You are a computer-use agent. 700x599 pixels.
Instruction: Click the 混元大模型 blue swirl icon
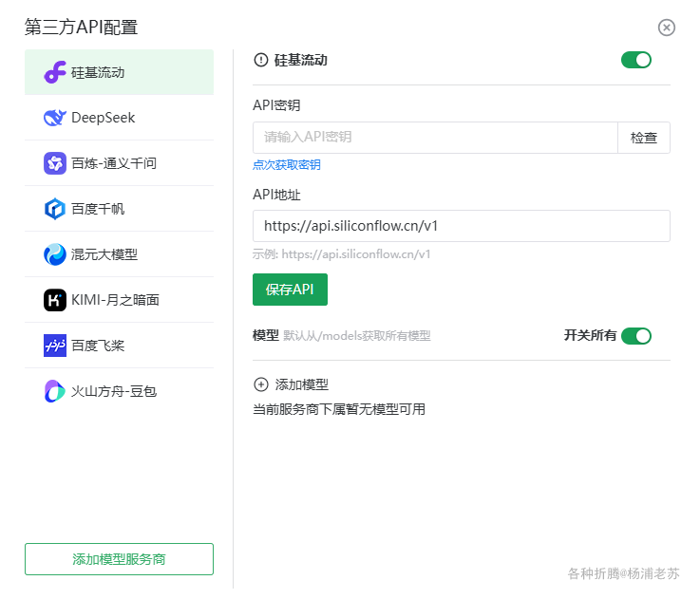(x=55, y=254)
